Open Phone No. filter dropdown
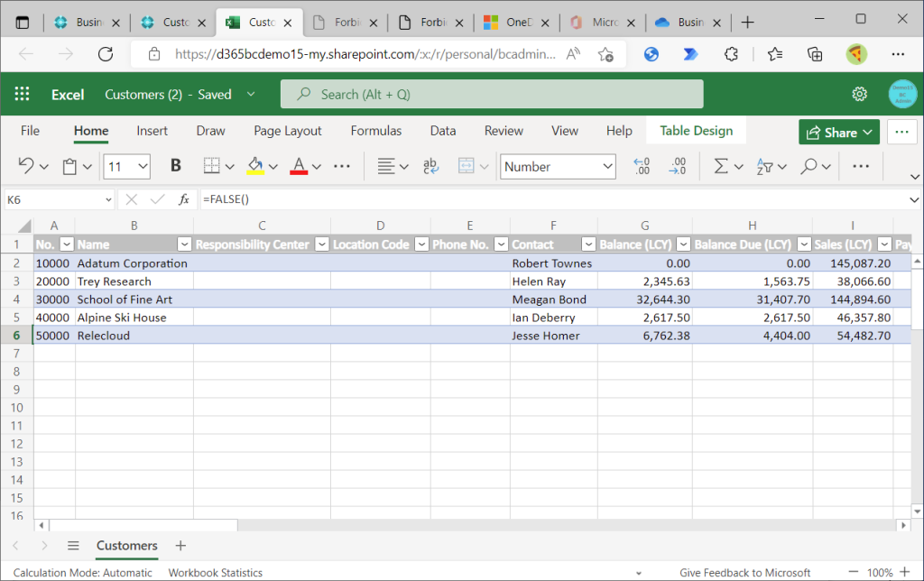This screenshot has height=581, width=924. pos(501,244)
